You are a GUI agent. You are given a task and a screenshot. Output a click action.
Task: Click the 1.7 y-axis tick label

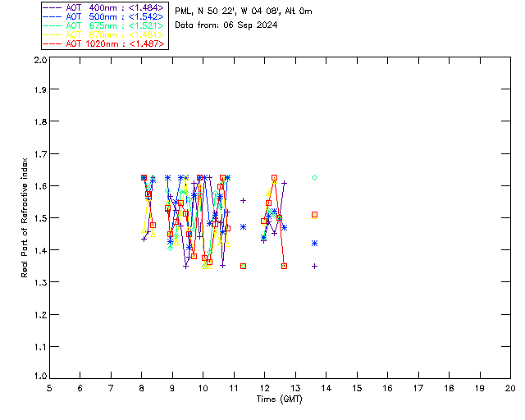click(x=40, y=153)
